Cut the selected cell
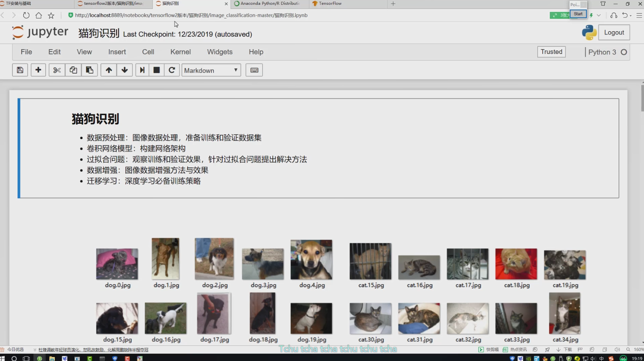Image resolution: width=644 pixels, height=361 pixels. 56,70
